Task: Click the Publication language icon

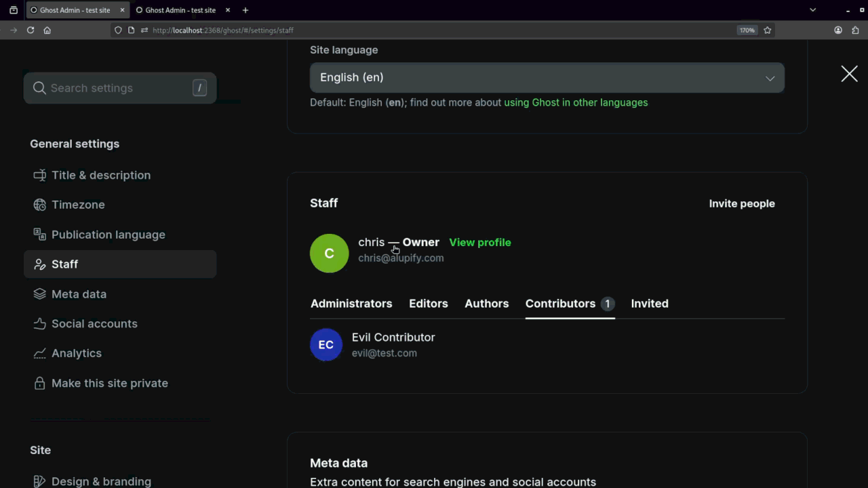Action: tap(39, 235)
